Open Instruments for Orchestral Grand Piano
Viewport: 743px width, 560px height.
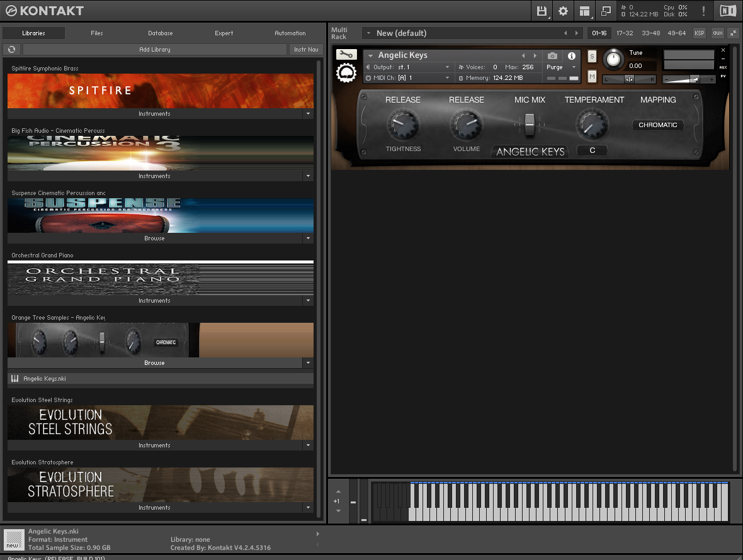pyautogui.click(x=154, y=301)
